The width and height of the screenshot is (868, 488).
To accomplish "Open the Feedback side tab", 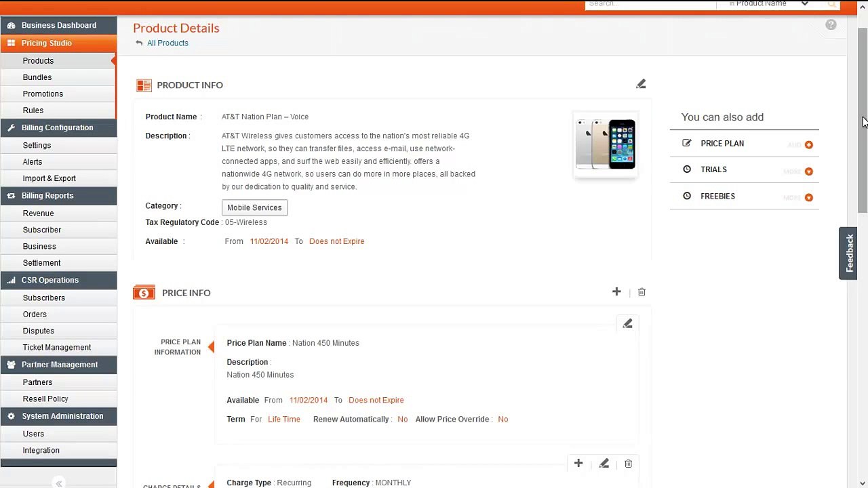I will click(848, 253).
